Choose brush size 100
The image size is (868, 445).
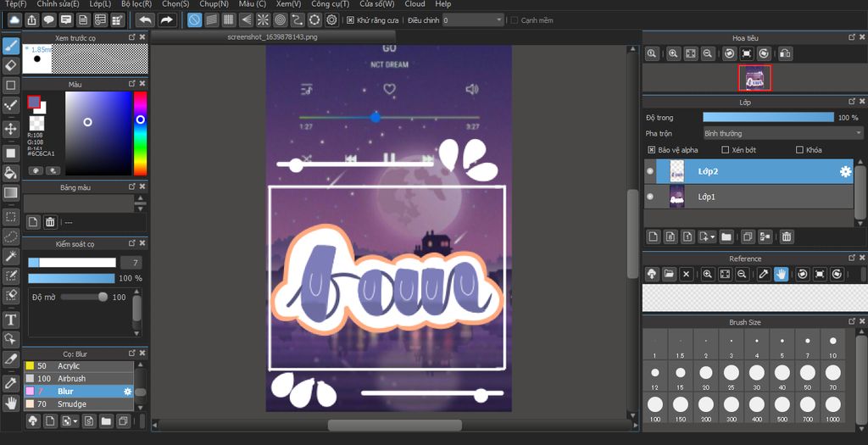pos(655,408)
